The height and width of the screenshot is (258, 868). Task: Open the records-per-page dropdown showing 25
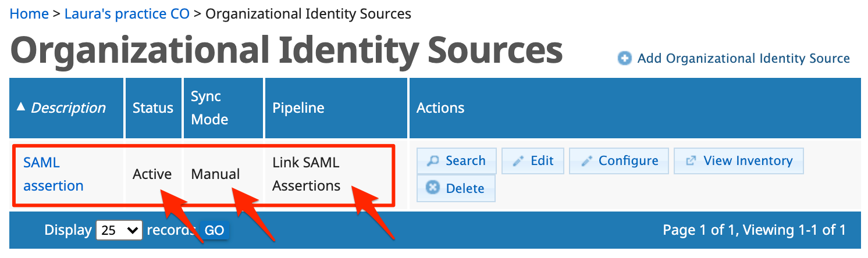pos(119,230)
